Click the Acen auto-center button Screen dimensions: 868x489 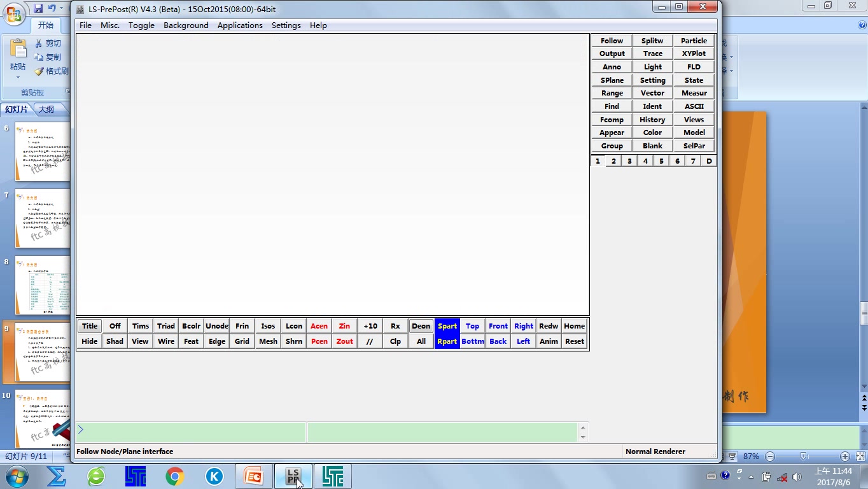tap(319, 326)
